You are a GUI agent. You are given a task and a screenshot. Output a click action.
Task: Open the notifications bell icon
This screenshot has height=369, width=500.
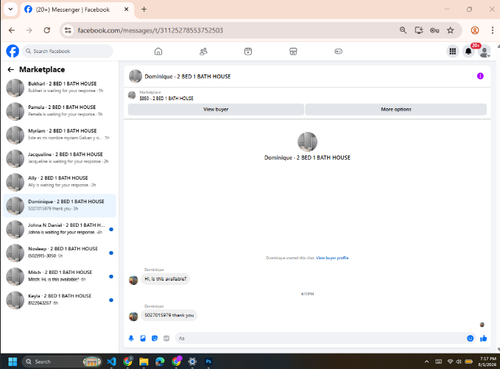(468, 51)
